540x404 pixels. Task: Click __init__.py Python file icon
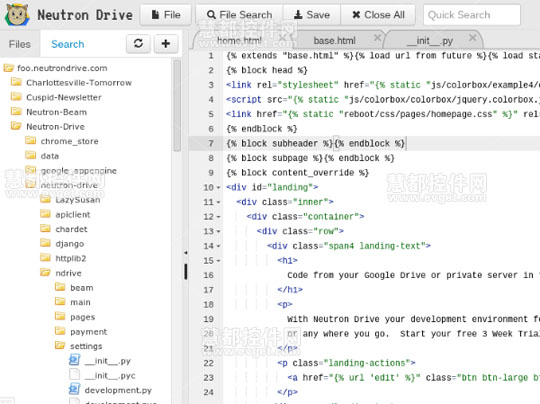pyautogui.click(x=74, y=360)
